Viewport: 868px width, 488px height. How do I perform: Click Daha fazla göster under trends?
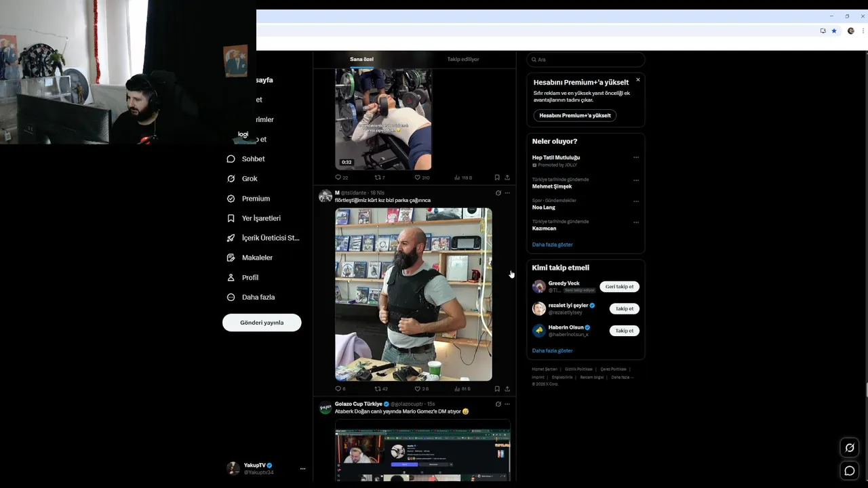[x=552, y=245]
